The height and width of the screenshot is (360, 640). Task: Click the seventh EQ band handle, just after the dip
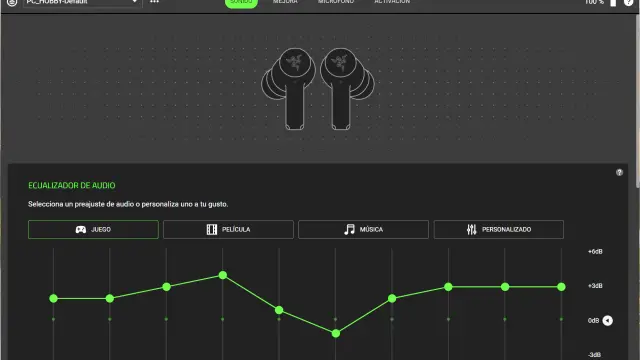392,298
